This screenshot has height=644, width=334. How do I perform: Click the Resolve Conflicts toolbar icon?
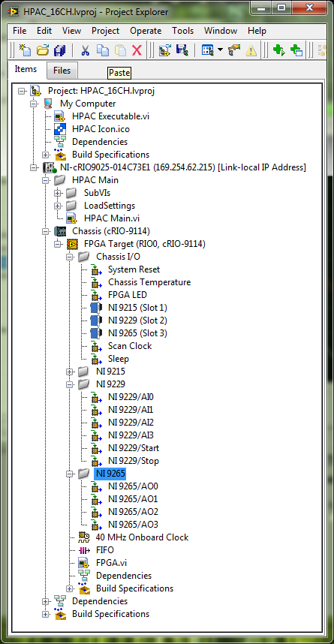coord(182,51)
